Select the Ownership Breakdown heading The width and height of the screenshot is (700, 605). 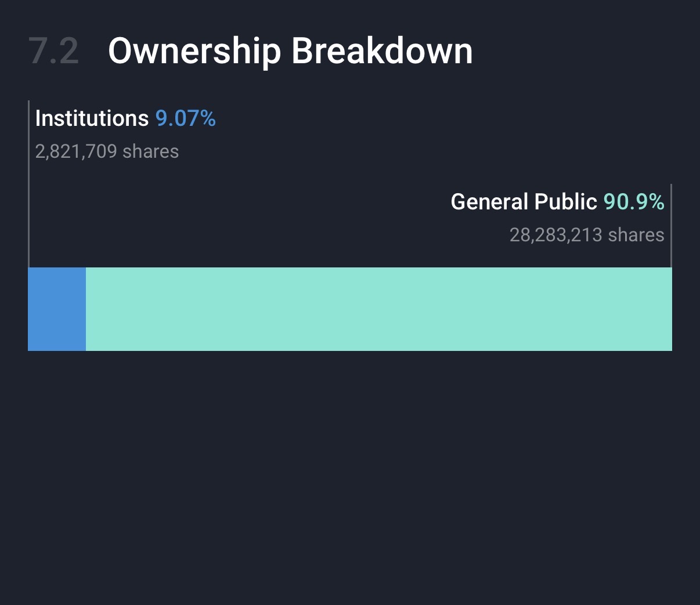pos(290,51)
